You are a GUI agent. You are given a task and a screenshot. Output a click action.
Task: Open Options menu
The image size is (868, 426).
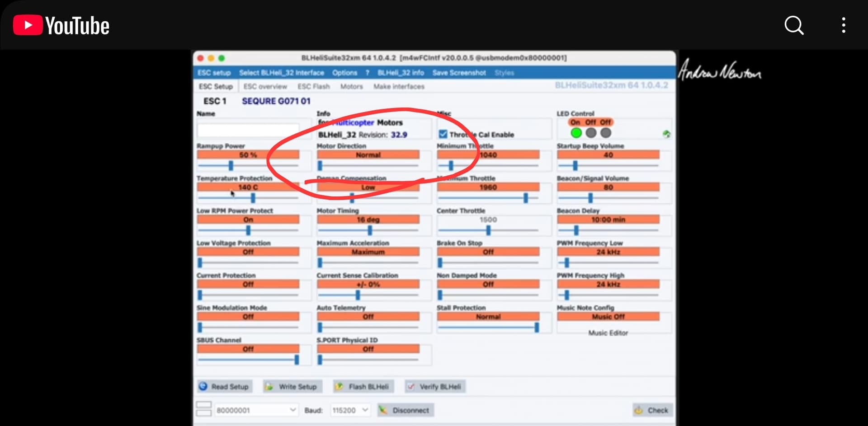[344, 73]
